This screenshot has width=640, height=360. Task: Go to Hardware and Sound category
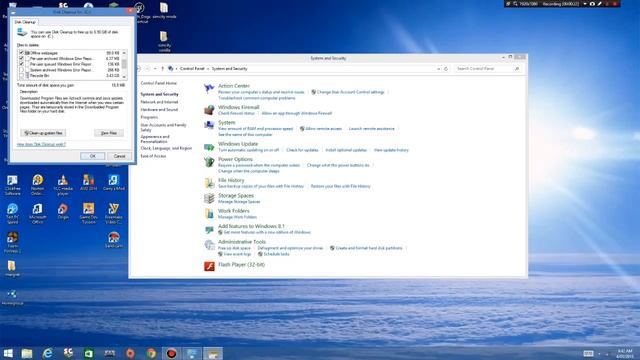point(159,110)
